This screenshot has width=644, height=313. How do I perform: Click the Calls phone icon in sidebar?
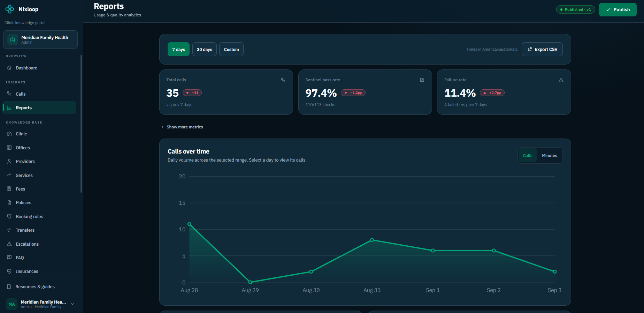click(x=9, y=94)
